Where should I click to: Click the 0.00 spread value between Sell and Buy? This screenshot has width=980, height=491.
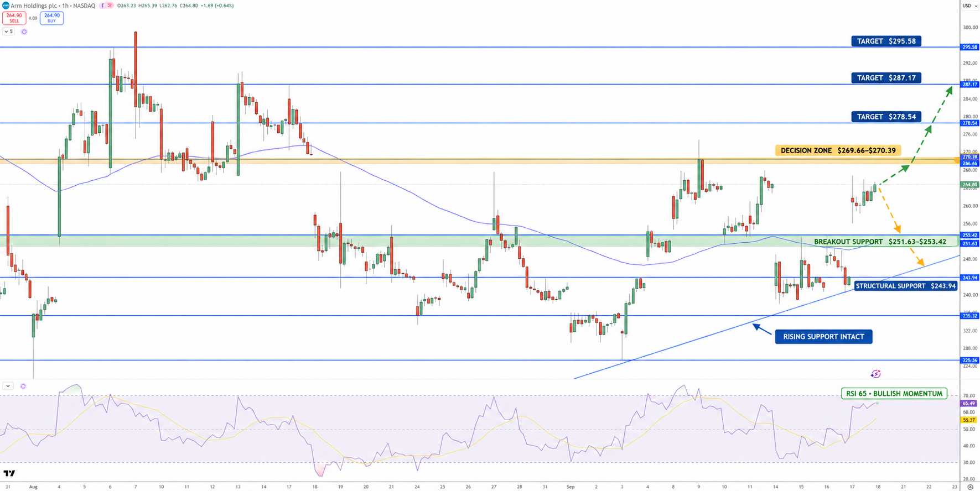[x=33, y=18]
